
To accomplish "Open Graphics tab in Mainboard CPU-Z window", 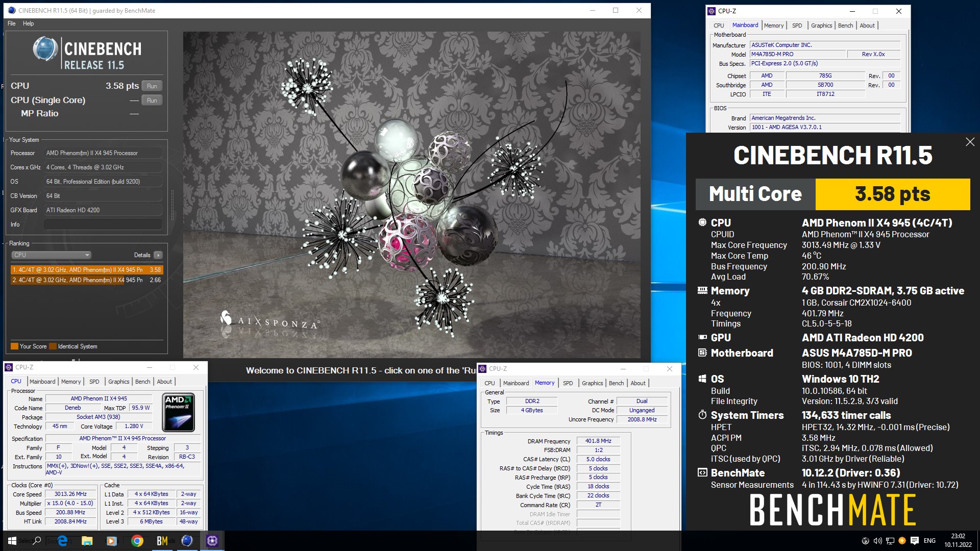I will [x=821, y=26].
